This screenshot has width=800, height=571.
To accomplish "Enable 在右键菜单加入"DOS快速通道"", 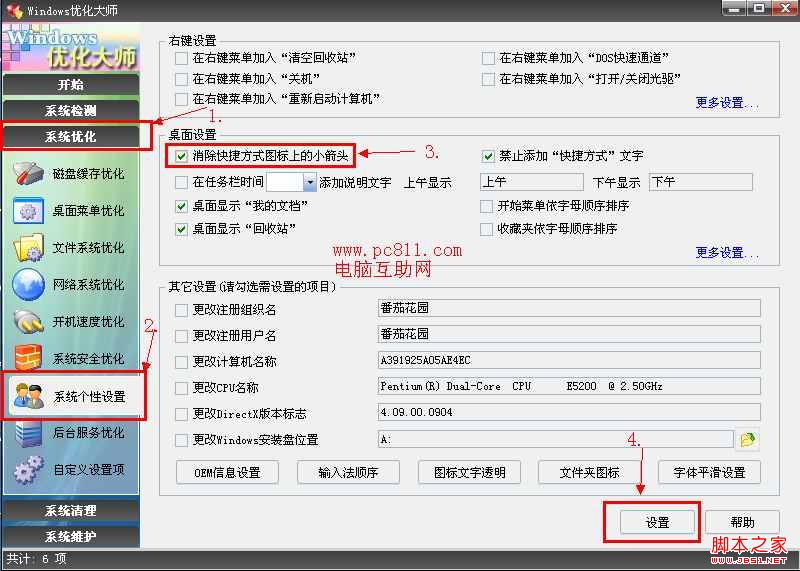I will (488, 58).
